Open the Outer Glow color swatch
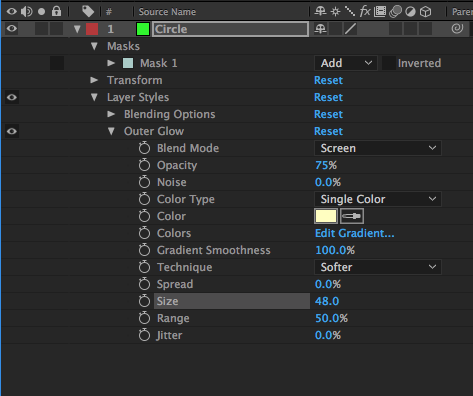The image size is (473, 396). (x=326, y=216)
